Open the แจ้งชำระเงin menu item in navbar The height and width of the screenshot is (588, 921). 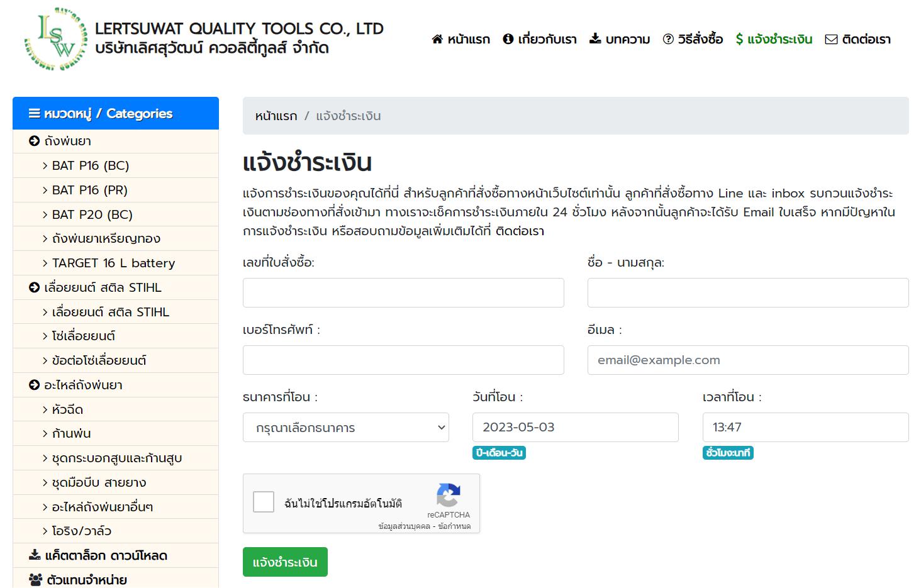tap(774, 40)
